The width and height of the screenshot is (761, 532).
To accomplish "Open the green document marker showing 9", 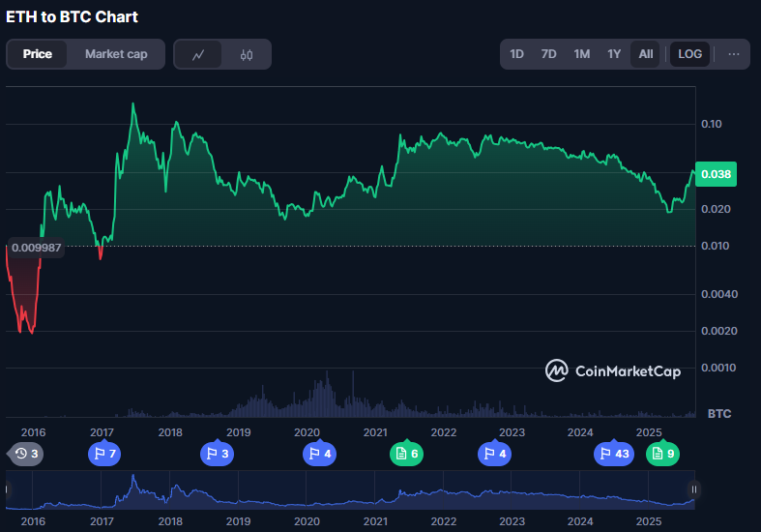I will point(663,454).
